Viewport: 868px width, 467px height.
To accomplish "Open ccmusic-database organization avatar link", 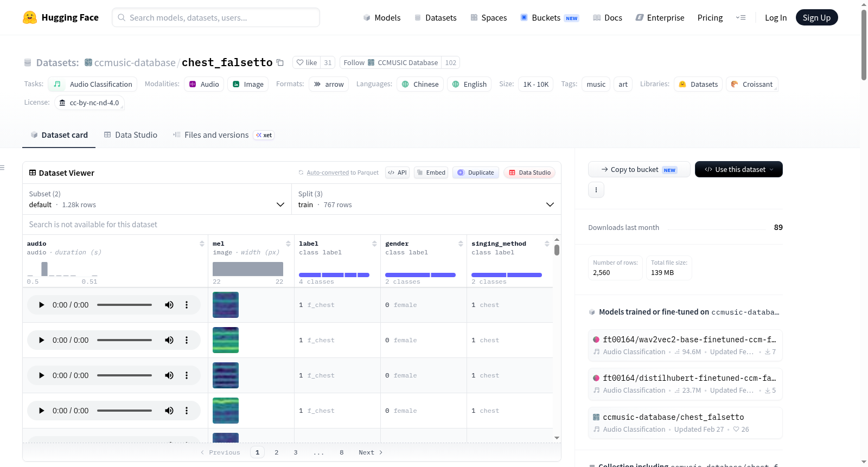I will coord(88,62).
